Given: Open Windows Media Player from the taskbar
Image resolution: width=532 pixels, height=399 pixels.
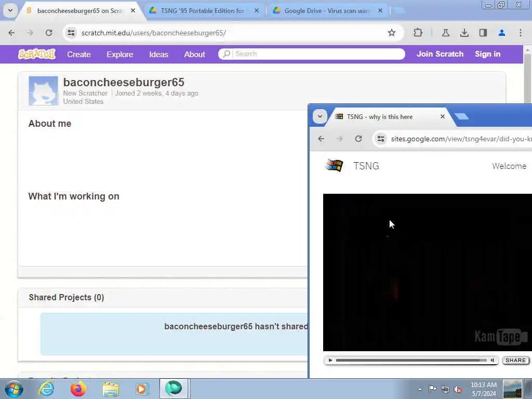Looking at the screenshot, I should [142, 389].
